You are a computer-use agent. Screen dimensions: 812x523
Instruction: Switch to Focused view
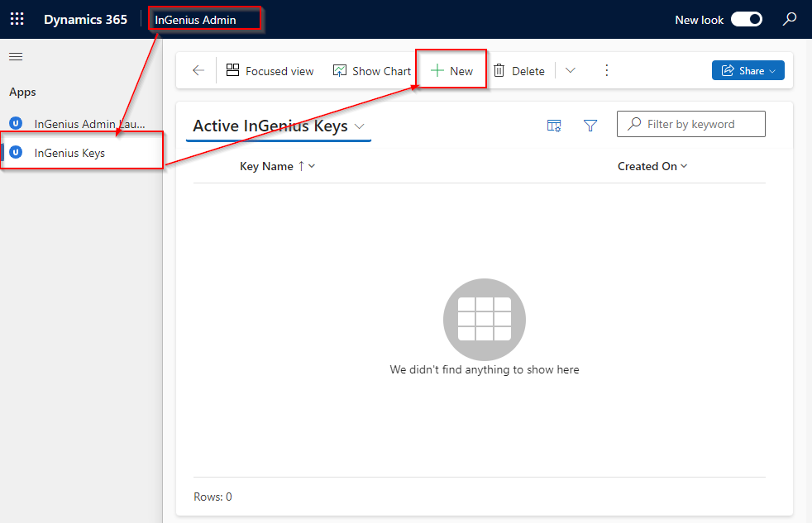click(x=270, y=71)
